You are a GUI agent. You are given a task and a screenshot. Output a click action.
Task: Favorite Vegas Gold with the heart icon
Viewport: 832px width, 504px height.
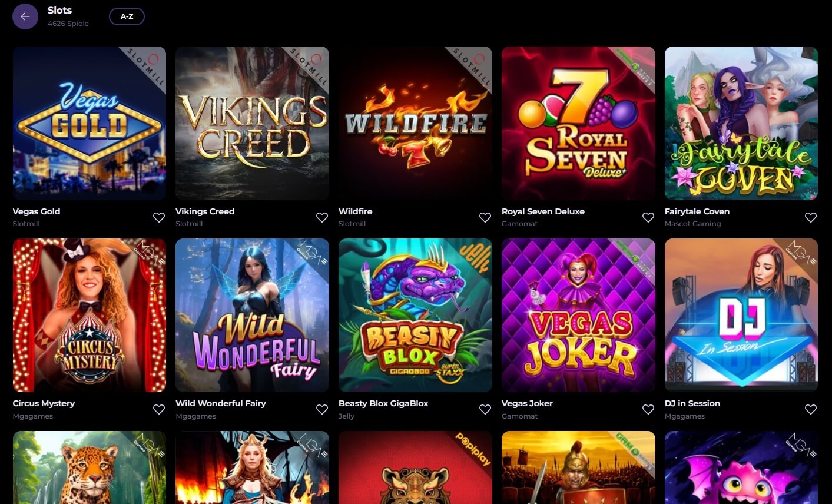159,217
